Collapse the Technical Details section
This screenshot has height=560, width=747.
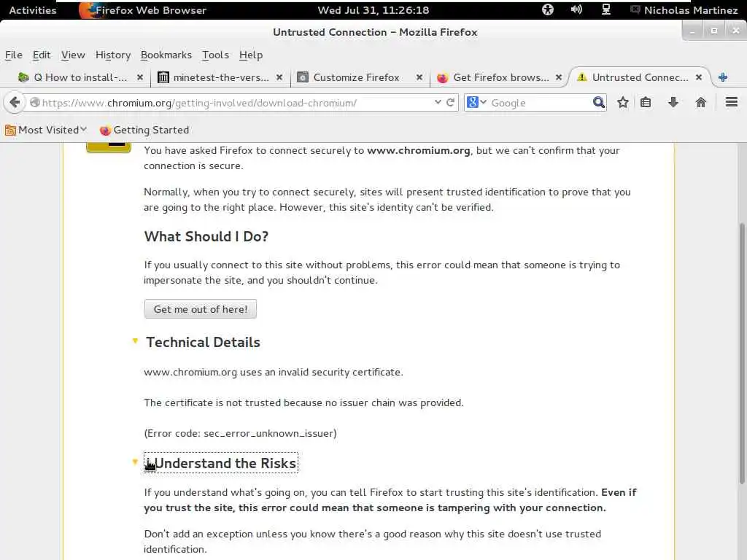[x=135, y=341]
